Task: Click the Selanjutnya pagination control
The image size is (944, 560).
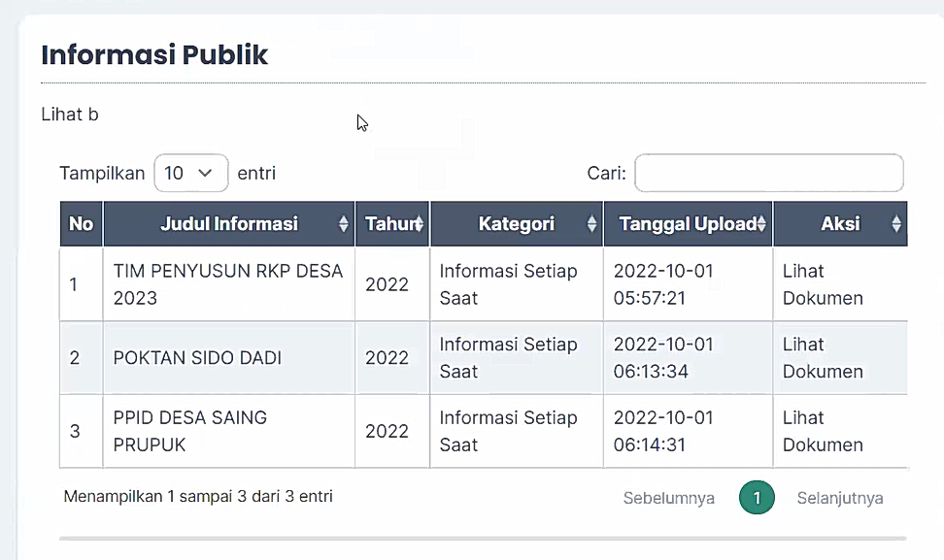Action: (841, 498)
